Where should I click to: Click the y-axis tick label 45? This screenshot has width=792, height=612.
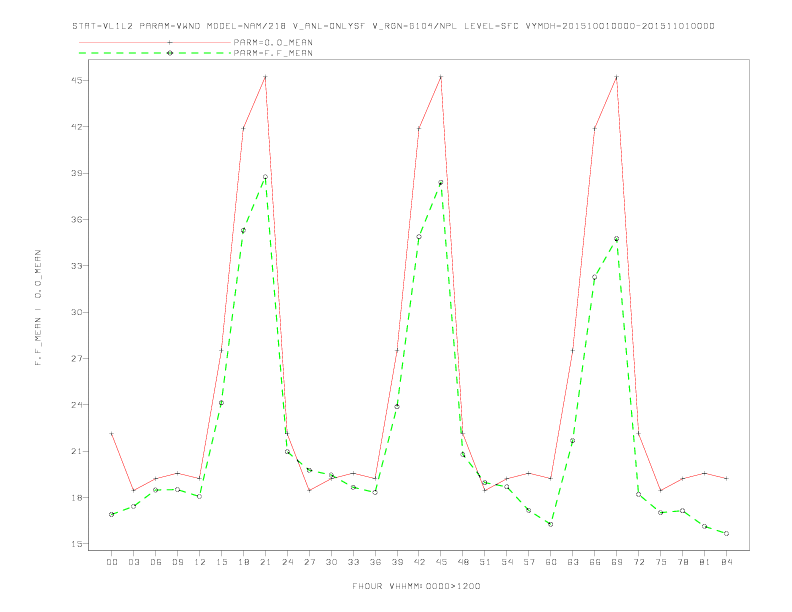pyautogui.click(x=77, y=80)
